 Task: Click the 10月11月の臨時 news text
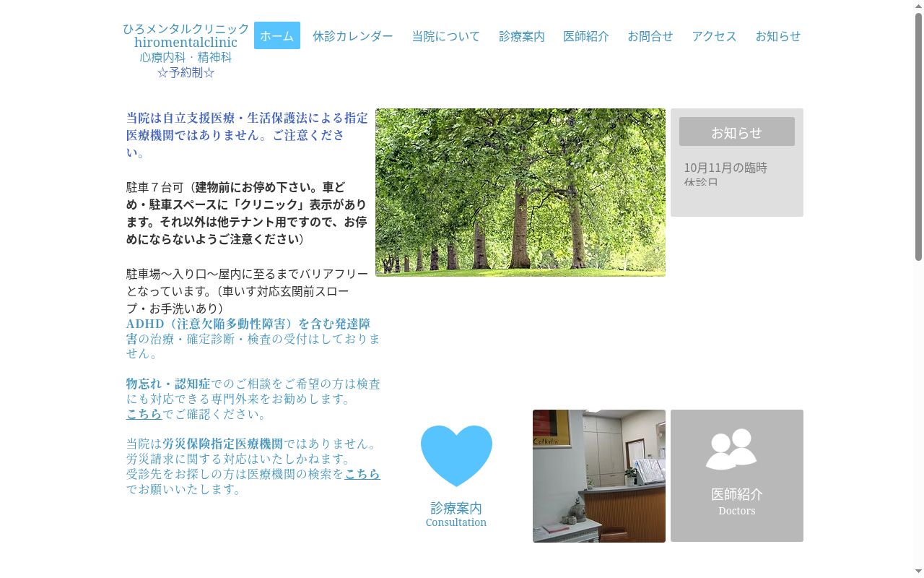[725, 168]
